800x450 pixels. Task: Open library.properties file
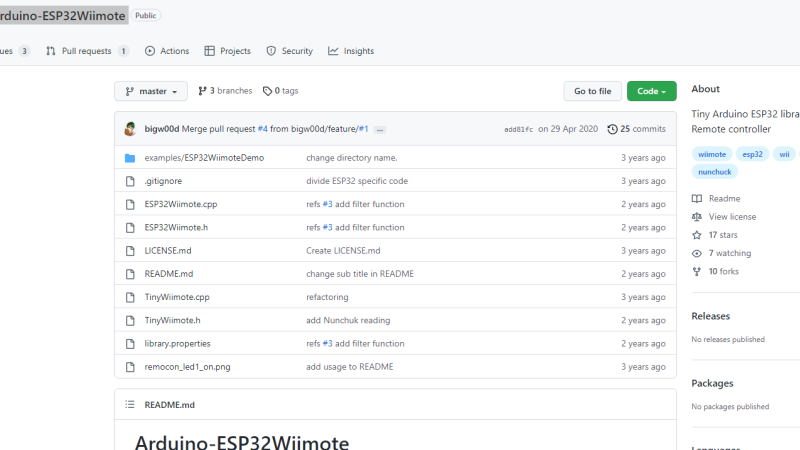pyautogui.click(x=178, y=343)
